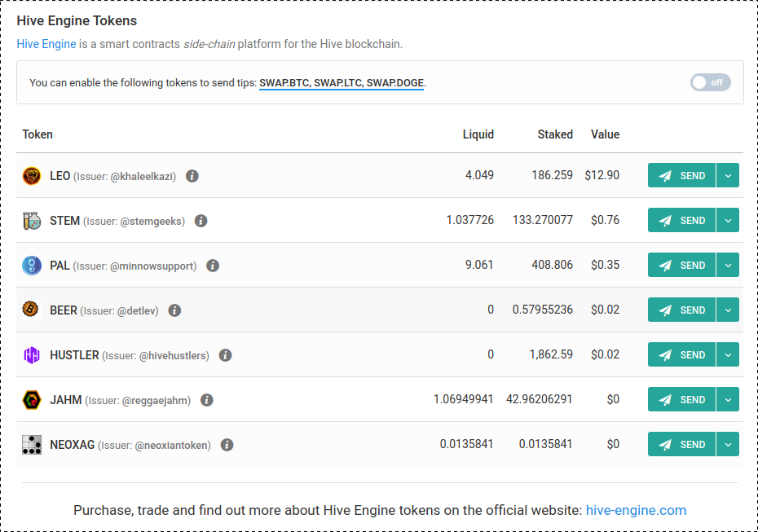Click the STEM staked amount 133.270077
Image resolution: width=758 pixels, height=532 pixels.
[x=542, y=220]
